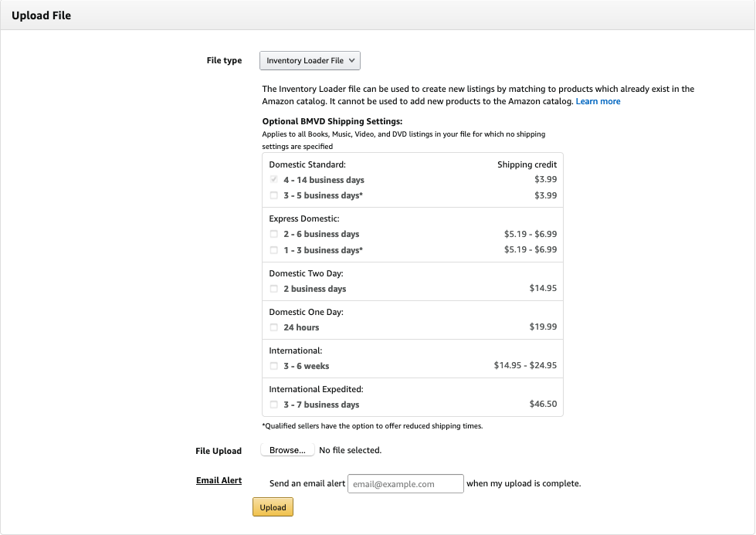This screenshot has width=756, height=535.
Task: Check the 24 hours Domestic One Day option
Action: point(274,327)
